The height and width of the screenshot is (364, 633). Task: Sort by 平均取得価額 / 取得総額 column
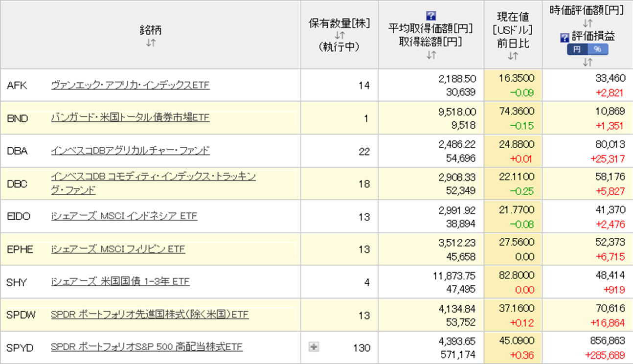coord(431,55)
